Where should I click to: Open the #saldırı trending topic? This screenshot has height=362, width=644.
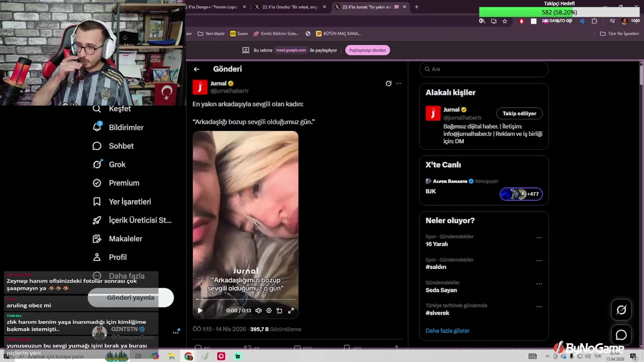pos(436,267)
